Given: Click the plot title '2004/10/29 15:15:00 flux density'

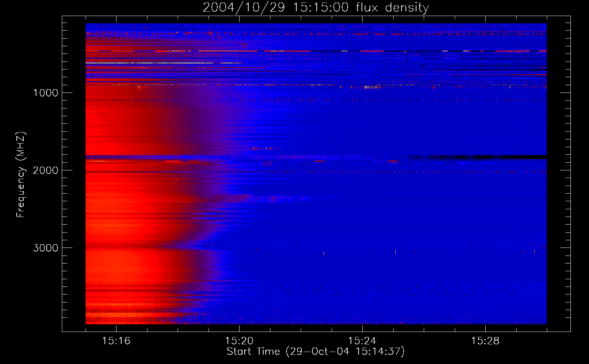Looking at the screenshot, I should 316,7.
